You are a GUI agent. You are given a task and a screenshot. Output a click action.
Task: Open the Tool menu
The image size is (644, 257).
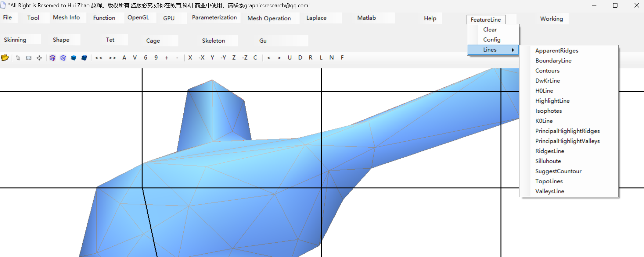[x=33, y=18]
